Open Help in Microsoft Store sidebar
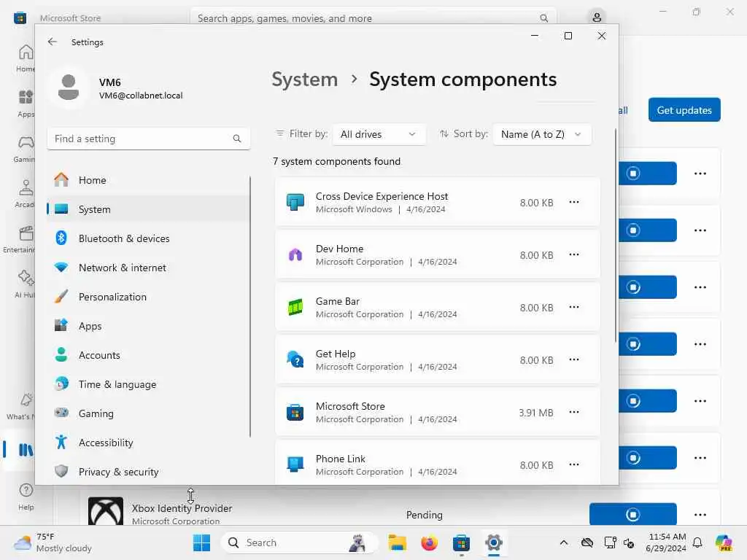The image size is (747, 560). [x=26, y=497]
